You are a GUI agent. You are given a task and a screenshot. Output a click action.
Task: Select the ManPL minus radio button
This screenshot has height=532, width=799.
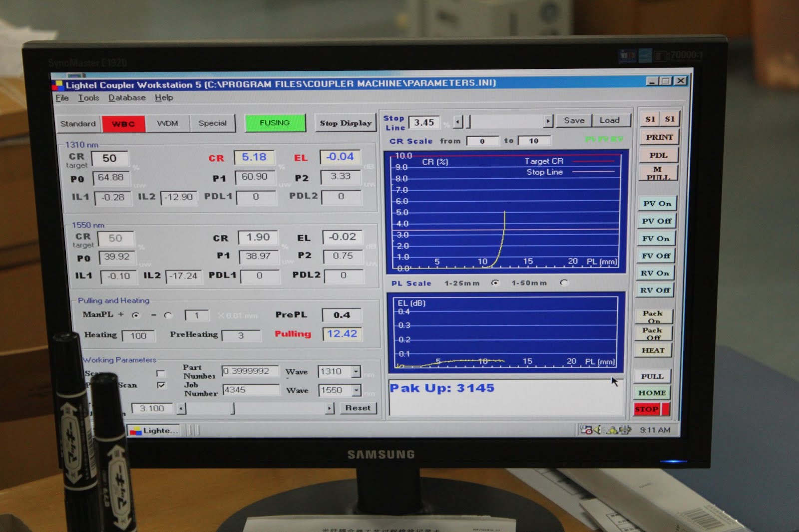pos(168,315)
